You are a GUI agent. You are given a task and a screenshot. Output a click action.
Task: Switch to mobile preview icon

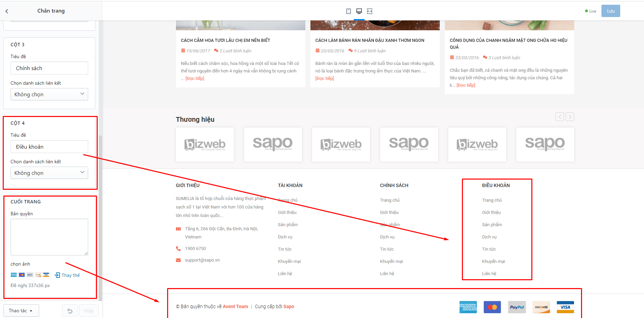pos(349,11)
